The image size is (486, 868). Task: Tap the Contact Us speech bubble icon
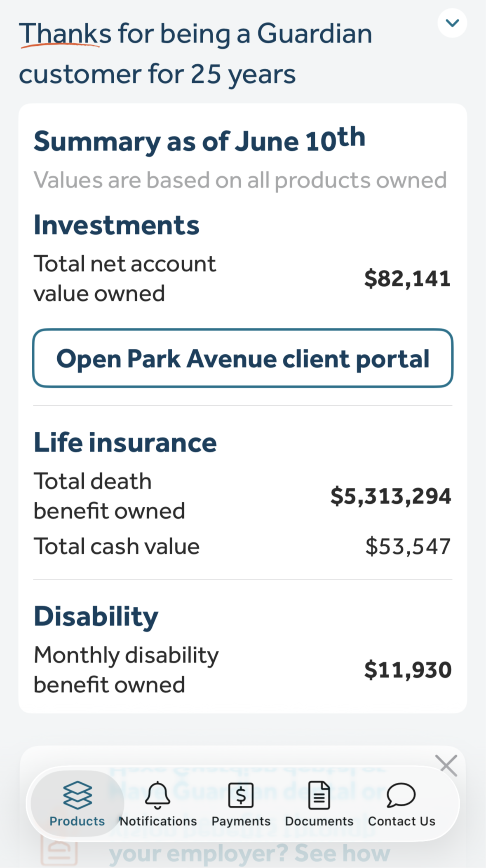(401, 795)
